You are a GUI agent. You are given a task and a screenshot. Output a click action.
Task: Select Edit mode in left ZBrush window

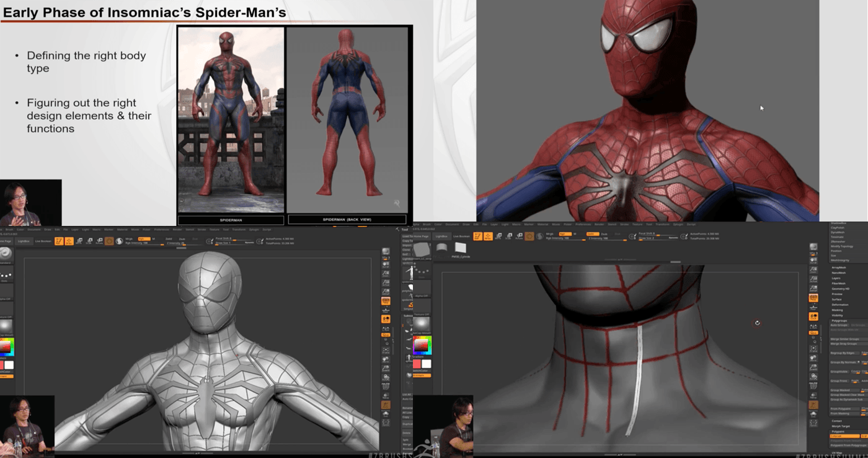[x=59, y=241]
